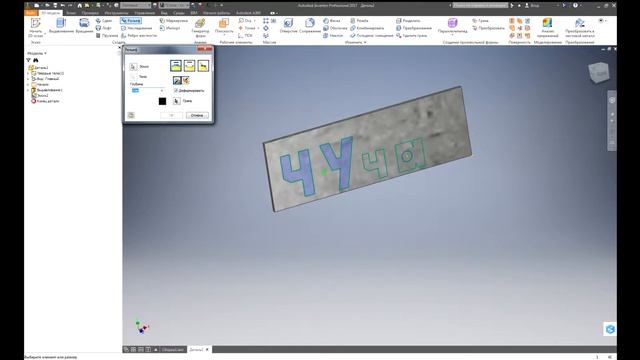
Task: Choose engrave-from-face type in dialog
Action: [x=189, y=66]
